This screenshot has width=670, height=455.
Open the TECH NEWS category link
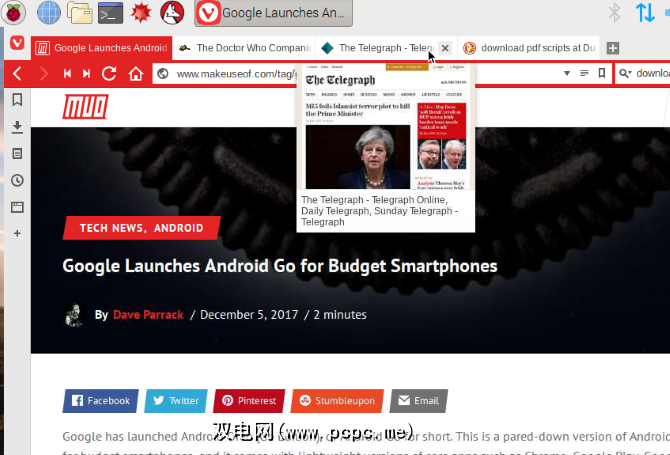113,228
